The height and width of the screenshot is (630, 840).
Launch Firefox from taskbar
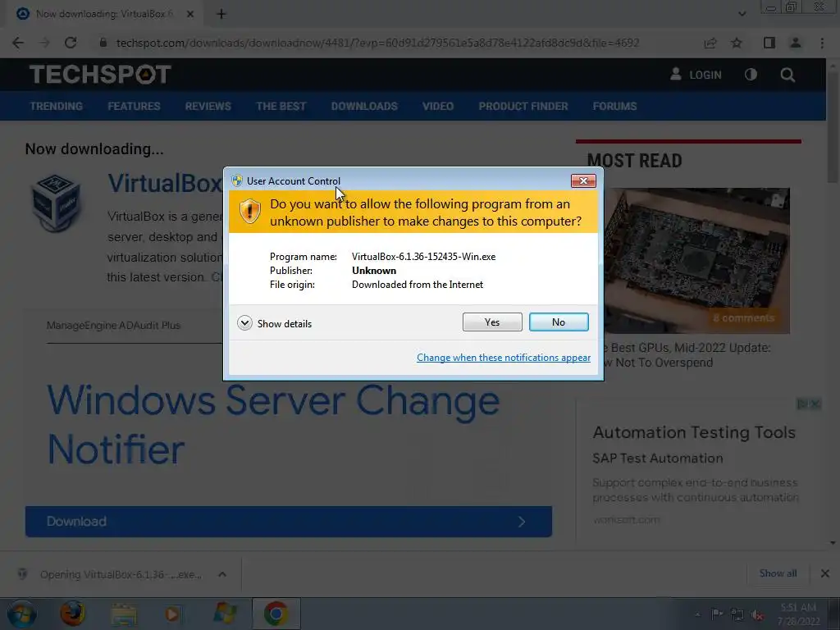[72, 614]
